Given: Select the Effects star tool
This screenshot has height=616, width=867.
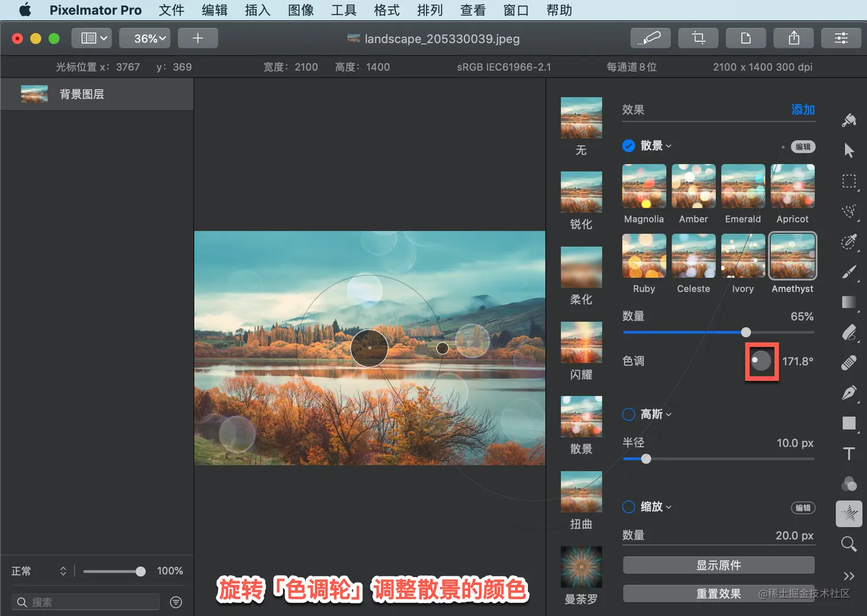Looking at the screenshot, I should coord(849,513).
